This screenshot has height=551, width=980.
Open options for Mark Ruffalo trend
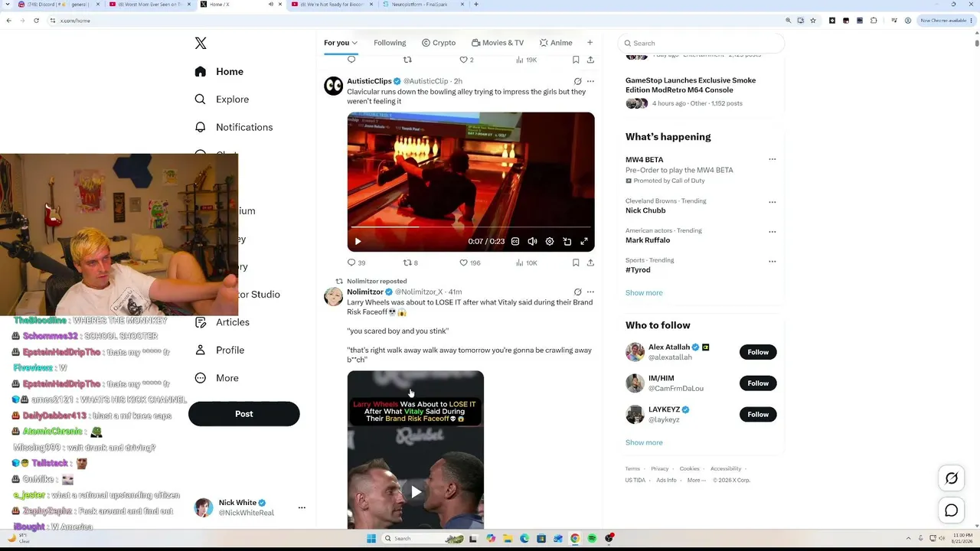click(772, 231)
